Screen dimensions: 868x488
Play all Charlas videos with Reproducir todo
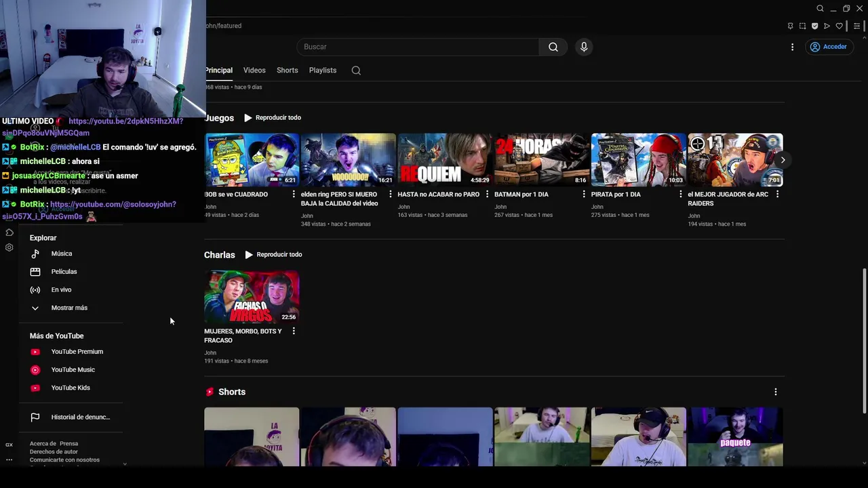tap(273, 255)
